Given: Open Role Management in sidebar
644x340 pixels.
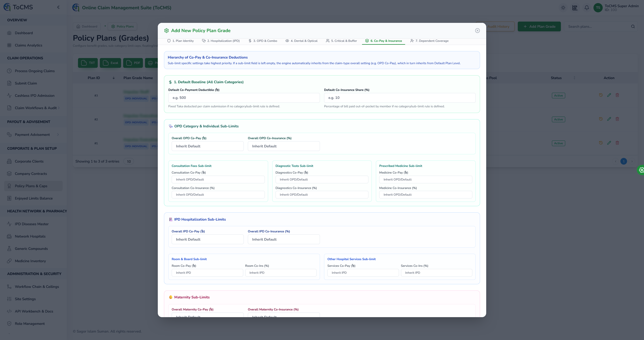Looking at the screenshot, I should coord(33,324).
